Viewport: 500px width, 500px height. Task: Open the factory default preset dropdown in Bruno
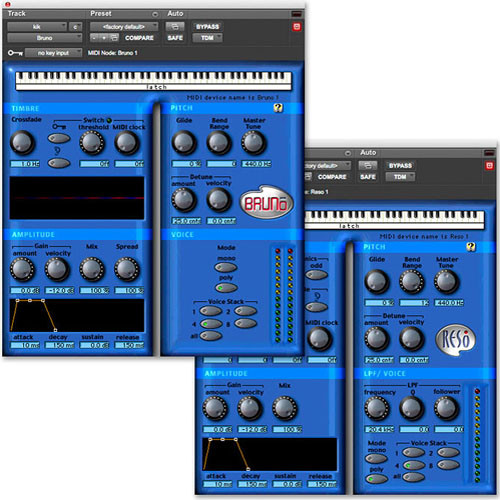pyautogui.click(x=124, y=27)
